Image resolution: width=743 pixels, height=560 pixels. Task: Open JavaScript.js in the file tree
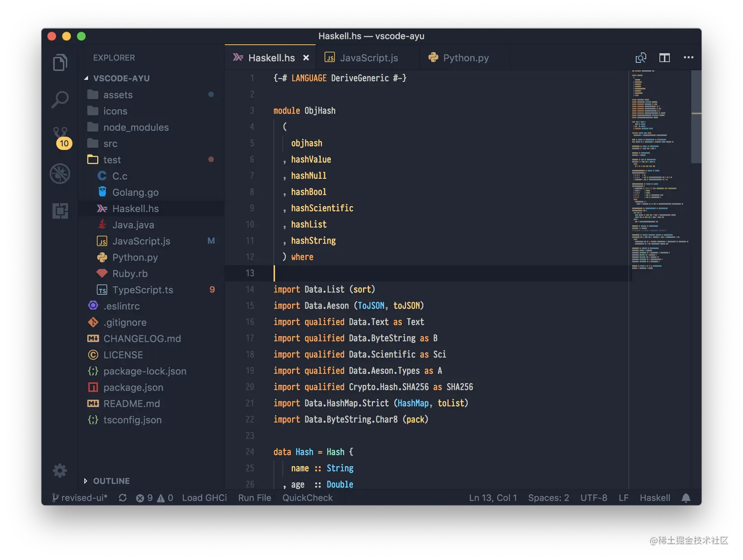(x=151, y=241)
